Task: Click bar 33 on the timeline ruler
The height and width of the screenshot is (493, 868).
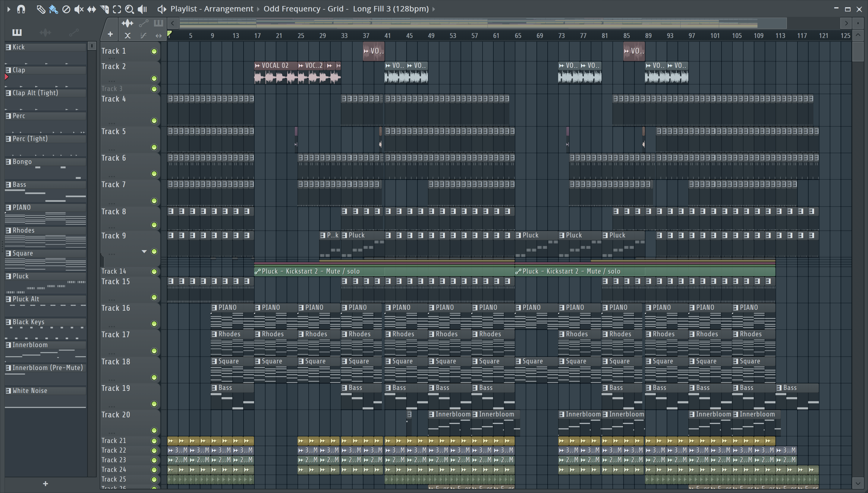Action: pyautogui.click(x=344, y=36)
